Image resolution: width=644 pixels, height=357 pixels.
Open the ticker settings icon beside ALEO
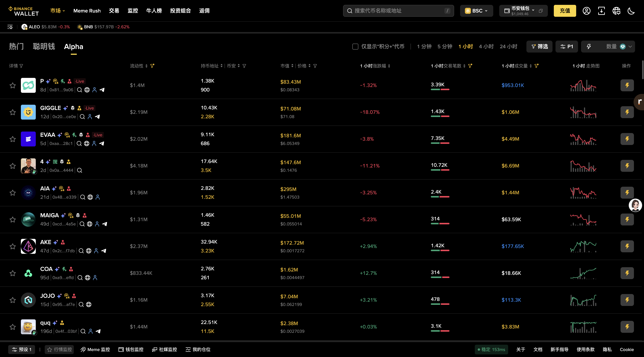pyautogui.click(x=10, y=27)
